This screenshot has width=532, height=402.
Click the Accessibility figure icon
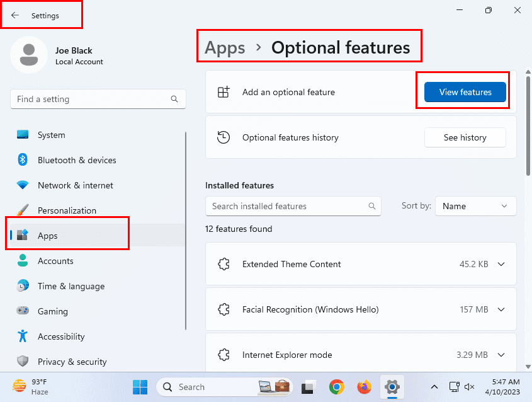click(x=23, y=336)
